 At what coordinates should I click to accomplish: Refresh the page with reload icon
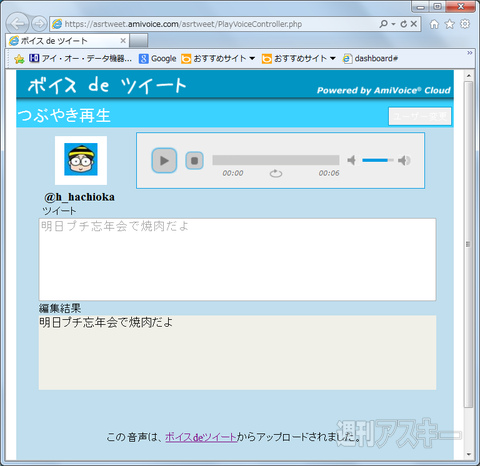point(404,24)
